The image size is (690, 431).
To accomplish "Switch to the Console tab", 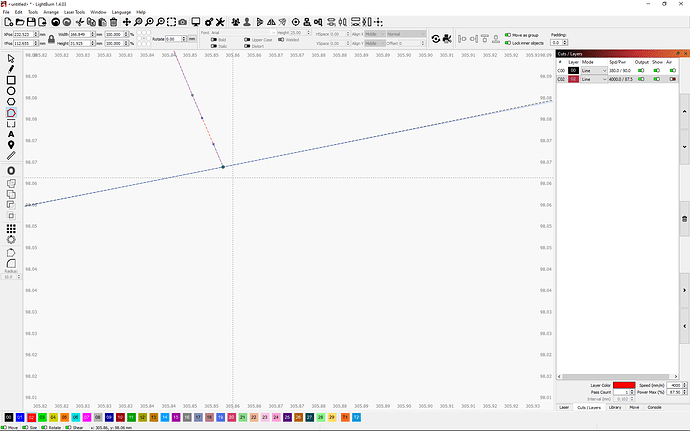I will click(x=654, y=407).
